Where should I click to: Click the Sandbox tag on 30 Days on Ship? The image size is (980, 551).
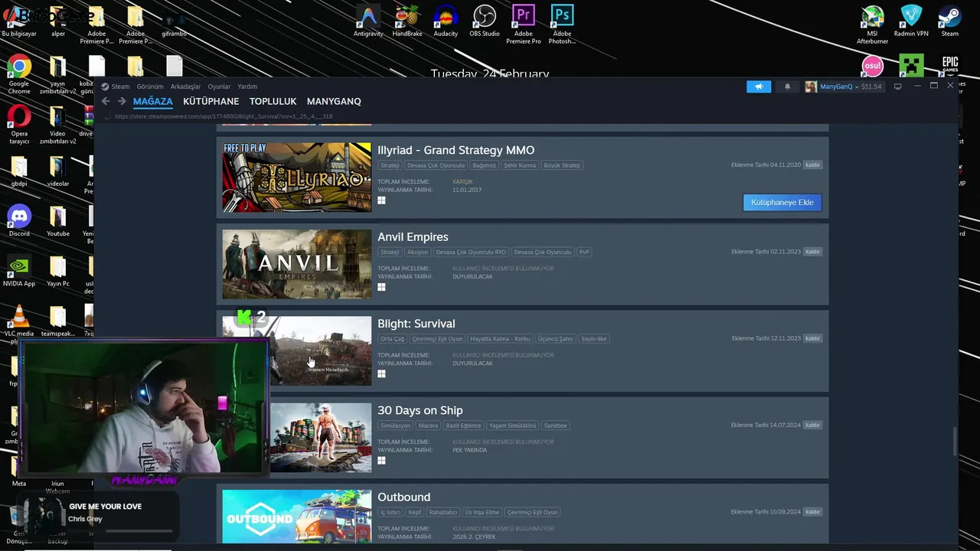(x=555, y=425)
